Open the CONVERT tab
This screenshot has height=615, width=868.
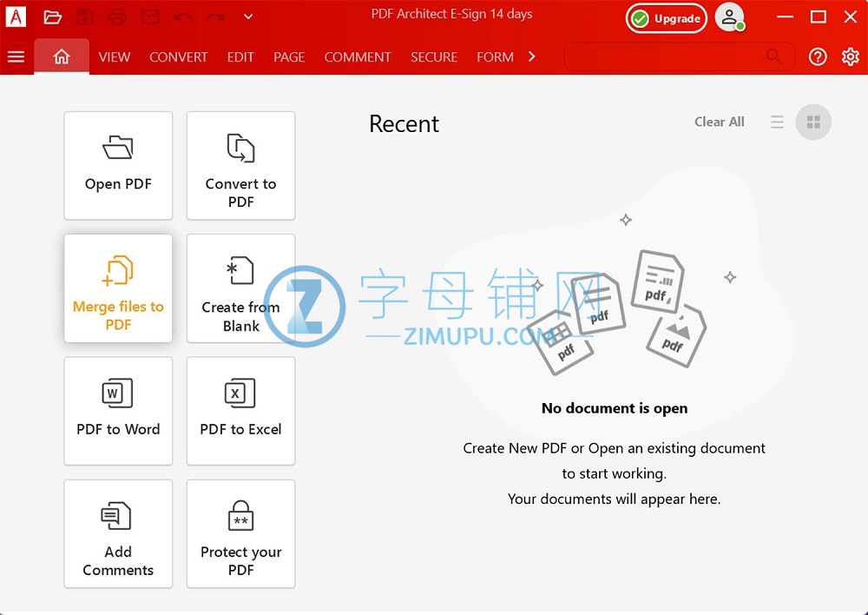(178, 57)
